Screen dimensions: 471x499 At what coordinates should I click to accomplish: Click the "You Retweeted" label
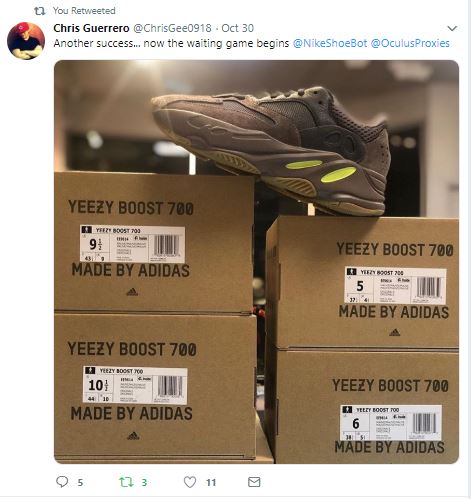(84, 11)
